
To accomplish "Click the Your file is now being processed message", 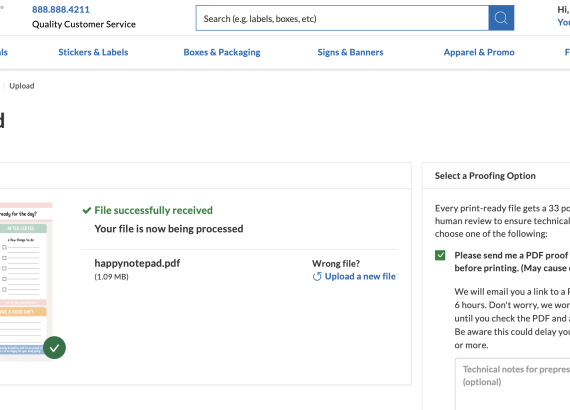I will click(x=169, y=229).
